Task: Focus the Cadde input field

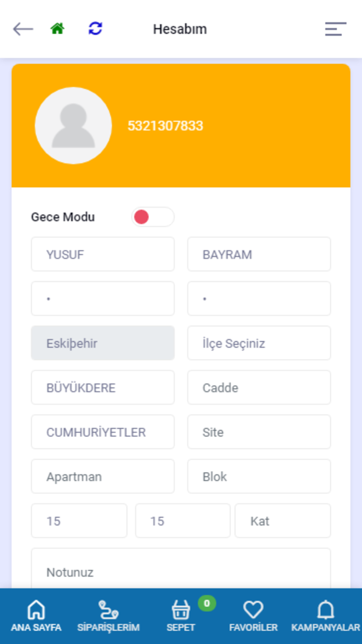Action: tap(259, 388)
